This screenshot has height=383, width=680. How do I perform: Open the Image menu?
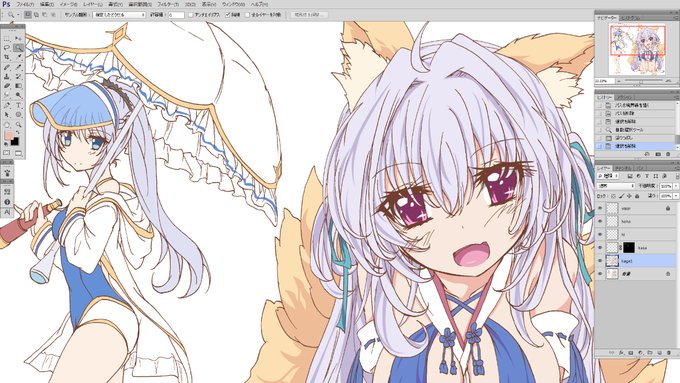pos(68,4)
